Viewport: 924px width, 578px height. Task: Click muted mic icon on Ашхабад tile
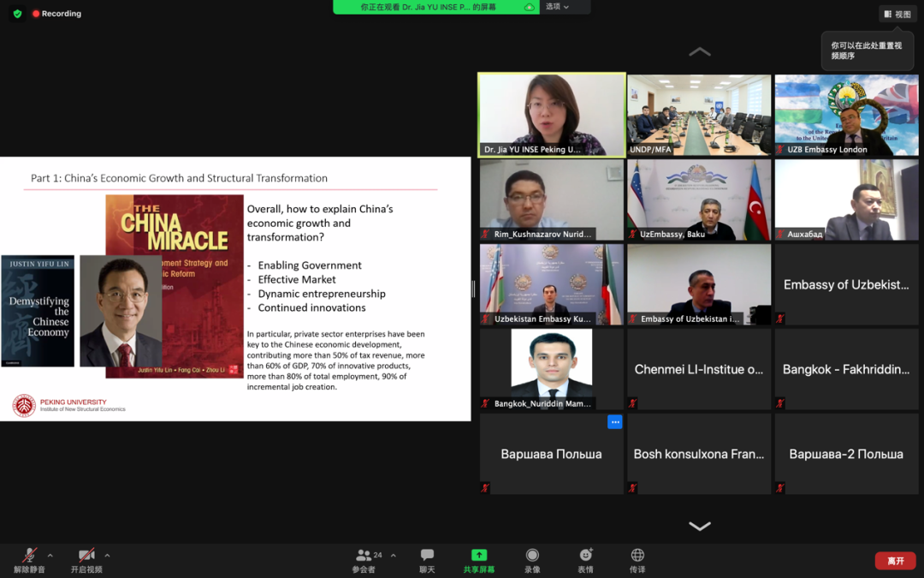781,234
